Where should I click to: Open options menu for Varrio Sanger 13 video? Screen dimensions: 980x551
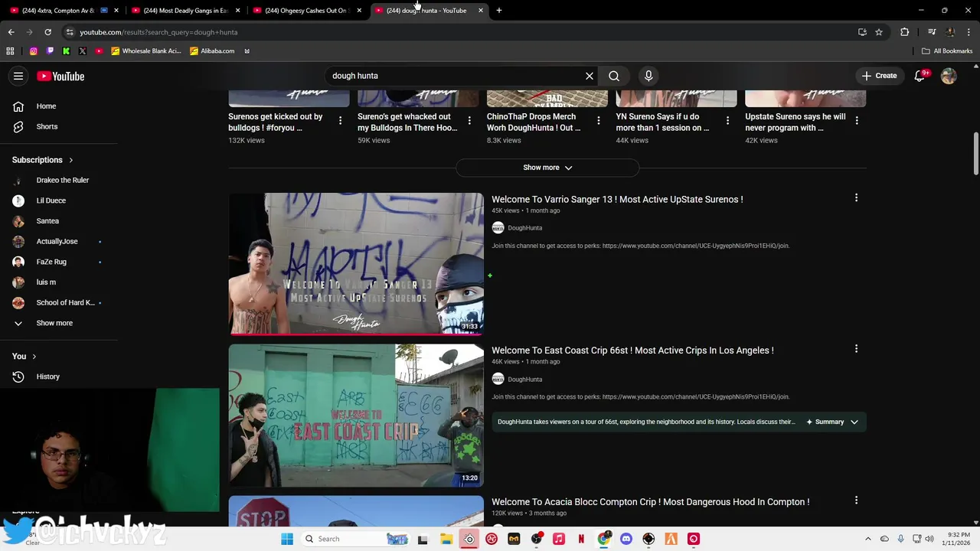[x=856, y=198]
